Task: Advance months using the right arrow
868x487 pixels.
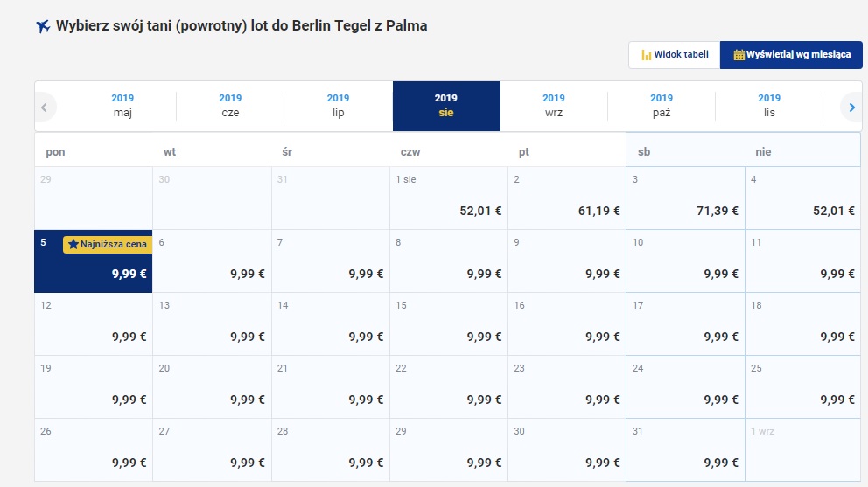Action: [x=852, y=108]
